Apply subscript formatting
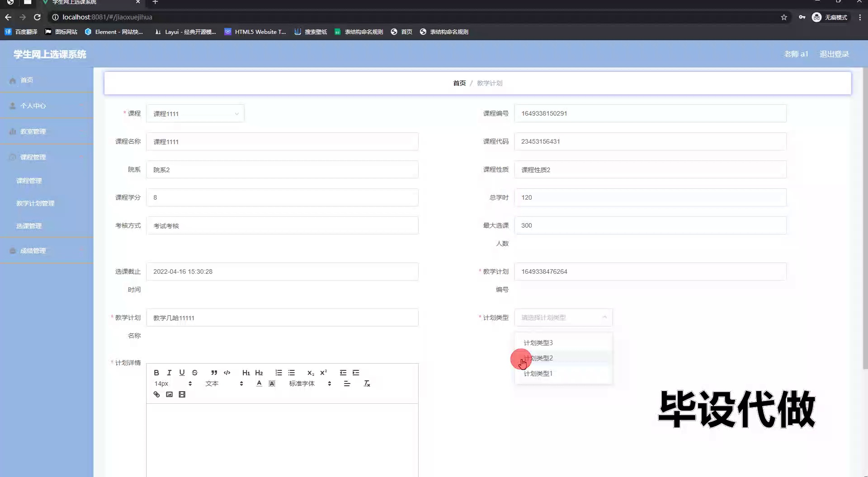The height and width of the screenshot is (477, 868). [x=311, y=373]
